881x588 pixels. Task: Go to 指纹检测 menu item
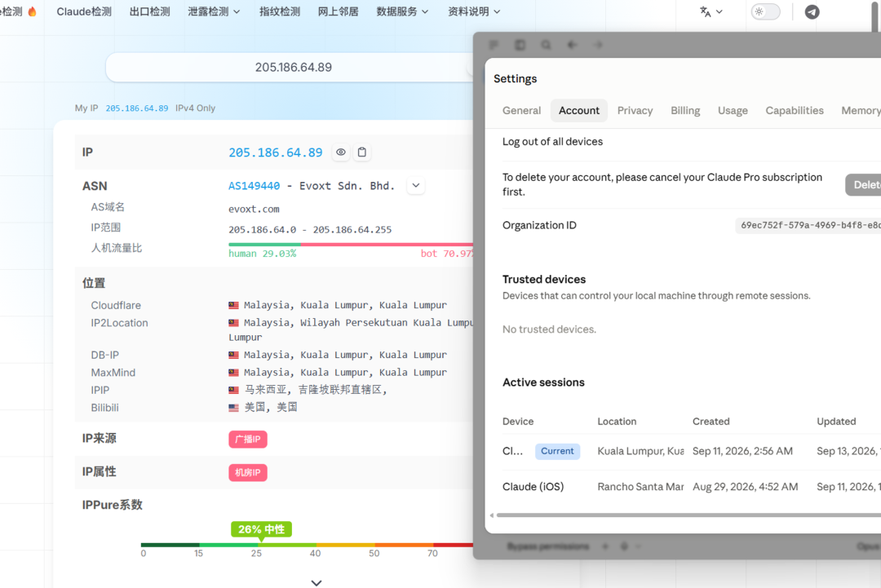point(279,11)
